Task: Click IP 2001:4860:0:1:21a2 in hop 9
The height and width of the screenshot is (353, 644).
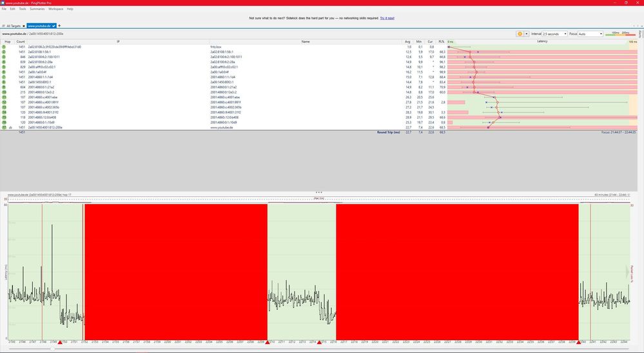Action: (41, 87)
